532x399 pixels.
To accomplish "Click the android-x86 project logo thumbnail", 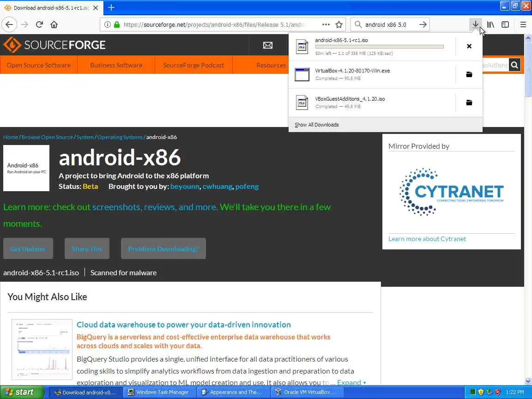I will coord(26,168).
